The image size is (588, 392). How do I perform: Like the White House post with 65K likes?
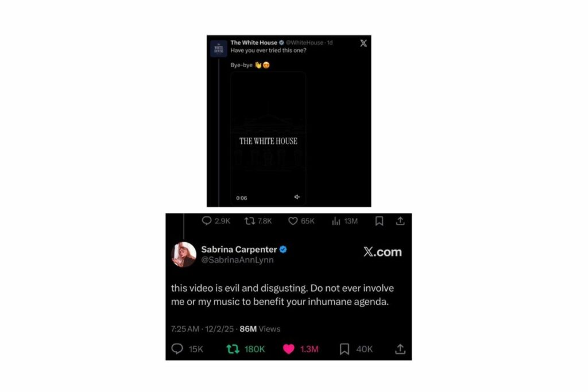293,221
